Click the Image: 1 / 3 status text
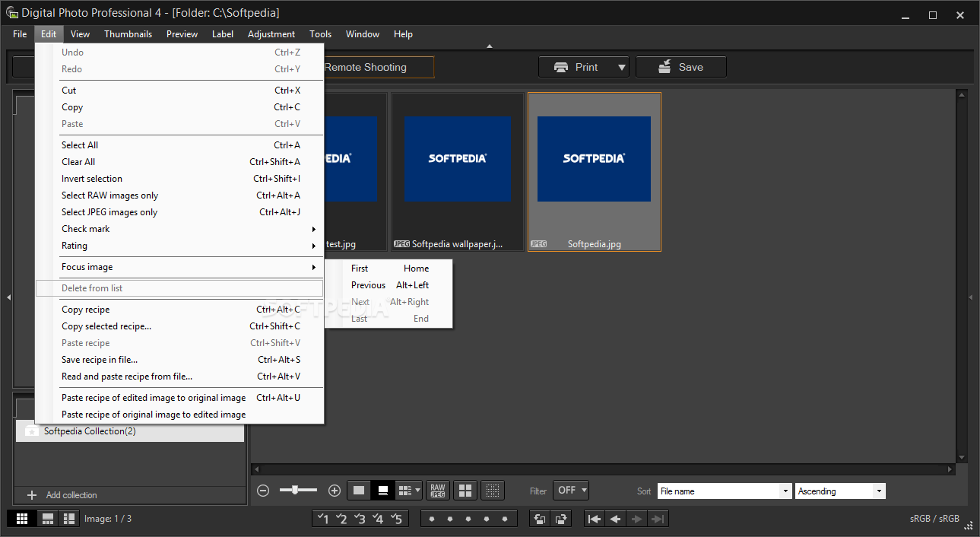Image resolution: width=980 pixels, height=537 pixels. [x=108, y=519]
